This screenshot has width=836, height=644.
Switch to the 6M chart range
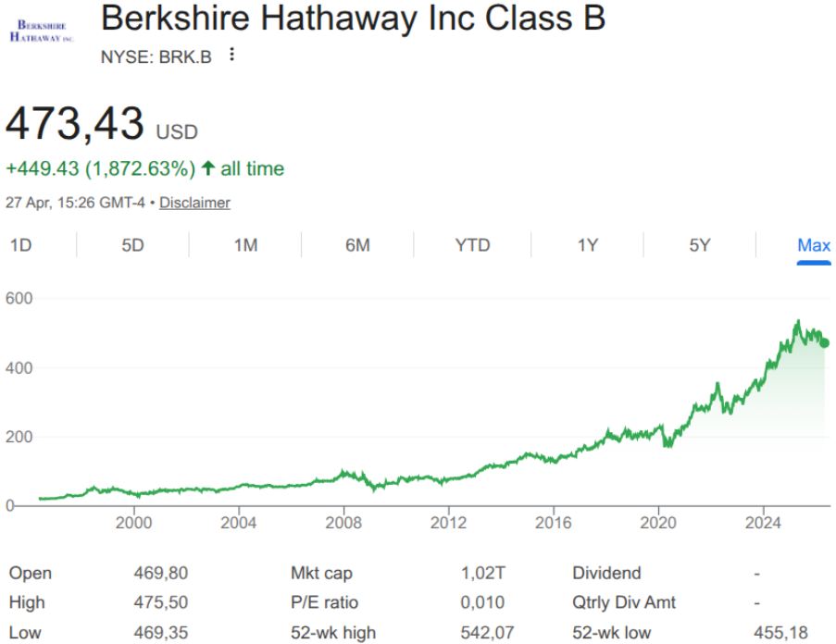(357, 245)
